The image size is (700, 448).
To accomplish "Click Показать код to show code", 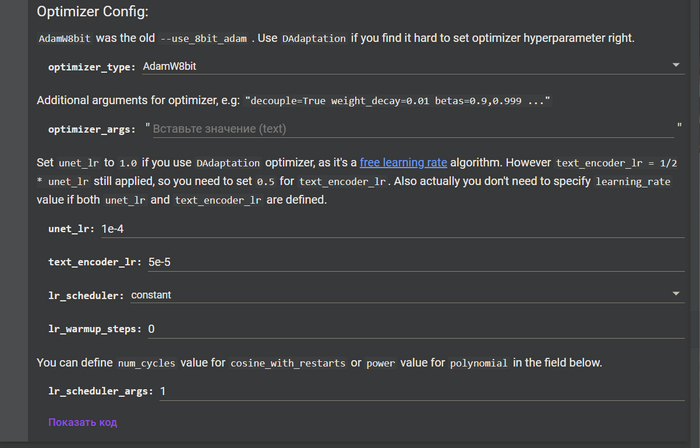I will pos(83,422).
